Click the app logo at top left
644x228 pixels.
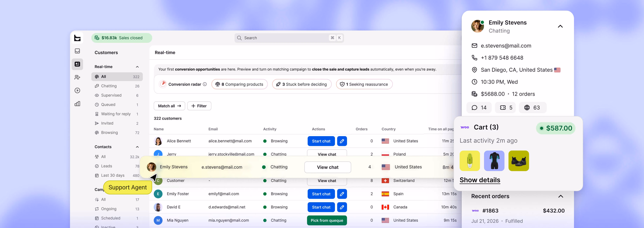77,38
